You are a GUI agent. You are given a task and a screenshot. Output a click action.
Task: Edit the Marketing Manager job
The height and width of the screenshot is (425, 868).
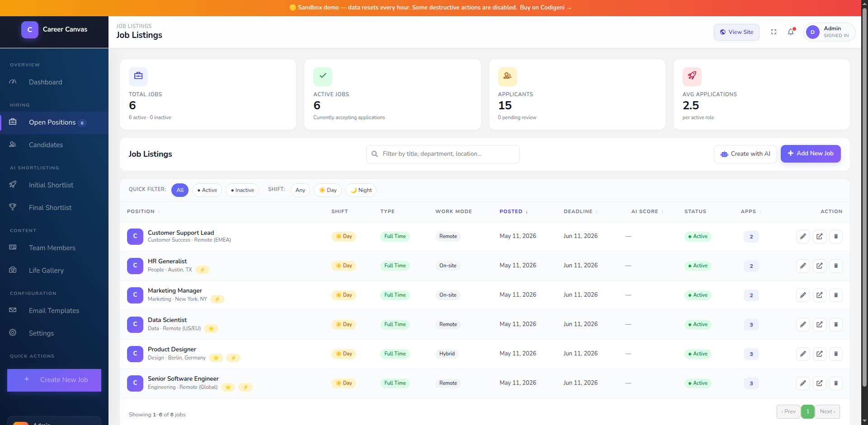point(803,295)
